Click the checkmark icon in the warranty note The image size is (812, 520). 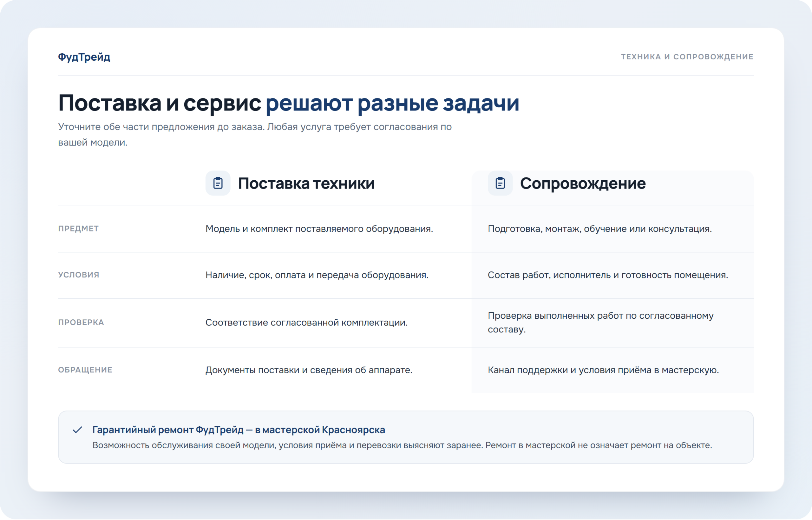[78, 430]
